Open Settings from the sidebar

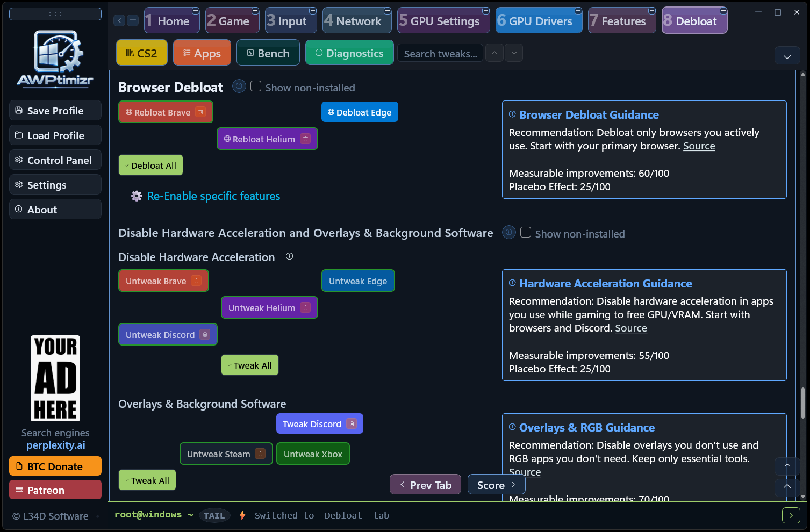[x=55, y=184]
